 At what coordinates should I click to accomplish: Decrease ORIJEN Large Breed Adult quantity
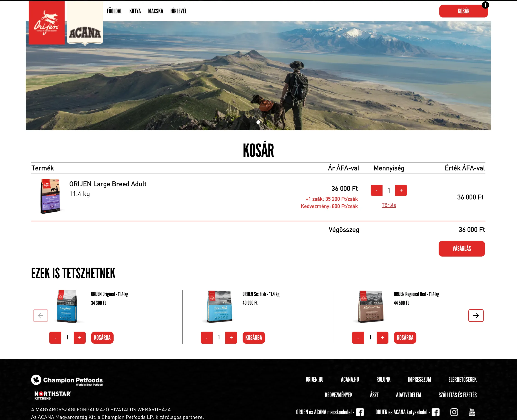coord(377,190)
